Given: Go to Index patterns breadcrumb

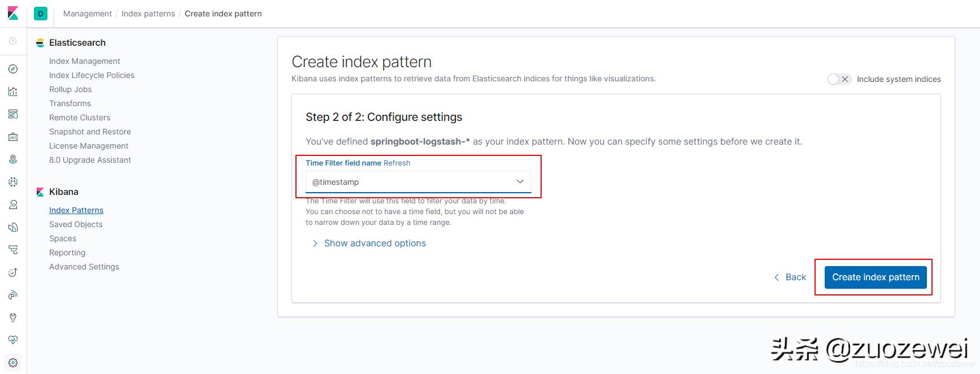Looking at the screenshot, I should coord(148,14).
